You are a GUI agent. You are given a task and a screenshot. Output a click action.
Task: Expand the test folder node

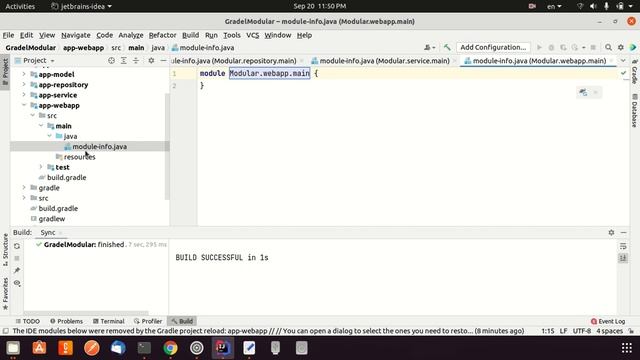point(41,167)
